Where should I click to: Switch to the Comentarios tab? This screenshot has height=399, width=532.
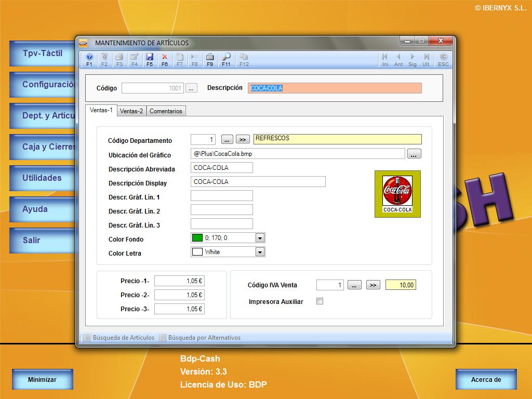coord(166,111)
